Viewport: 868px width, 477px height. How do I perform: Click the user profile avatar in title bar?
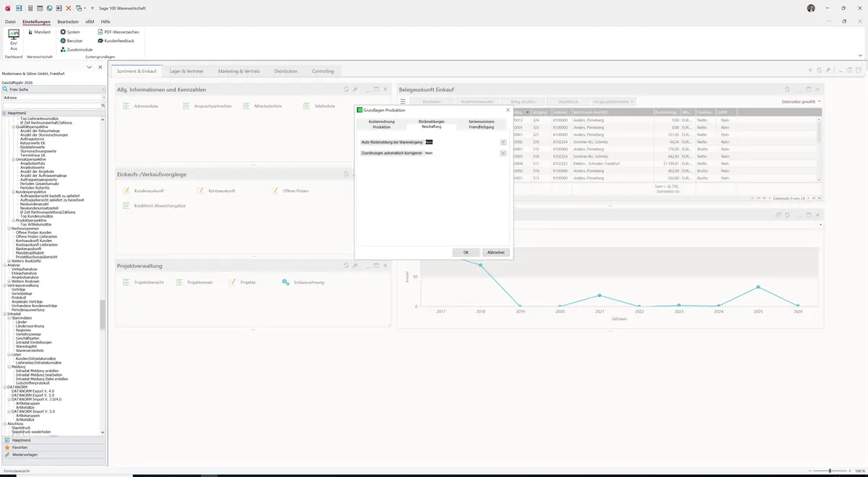811,8
